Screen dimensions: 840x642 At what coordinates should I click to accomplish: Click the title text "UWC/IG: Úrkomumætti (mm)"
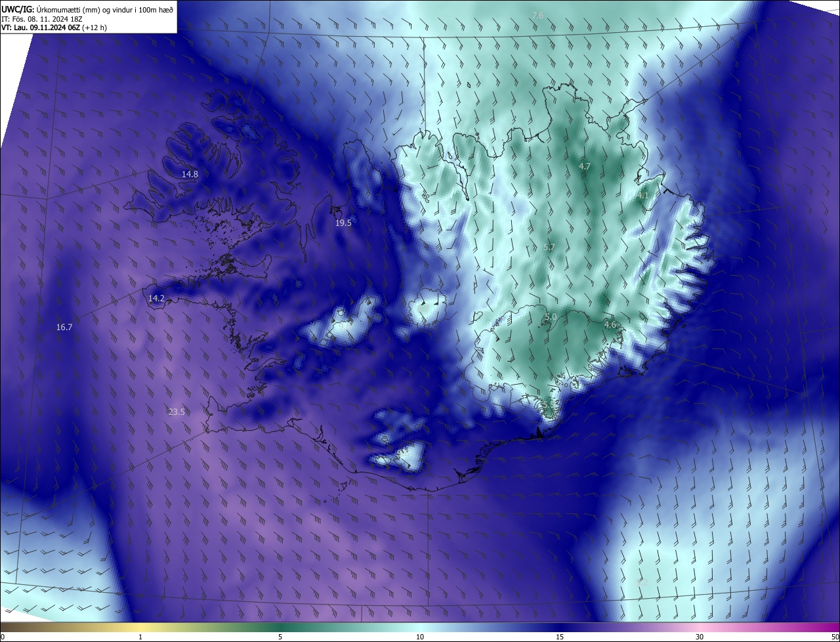pos(50,9)
